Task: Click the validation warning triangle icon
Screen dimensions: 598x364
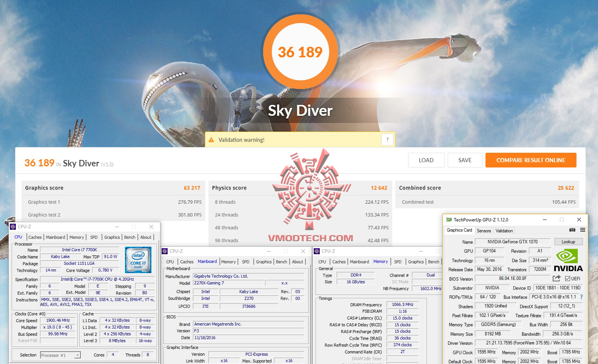Action: (x=211, y=140)
